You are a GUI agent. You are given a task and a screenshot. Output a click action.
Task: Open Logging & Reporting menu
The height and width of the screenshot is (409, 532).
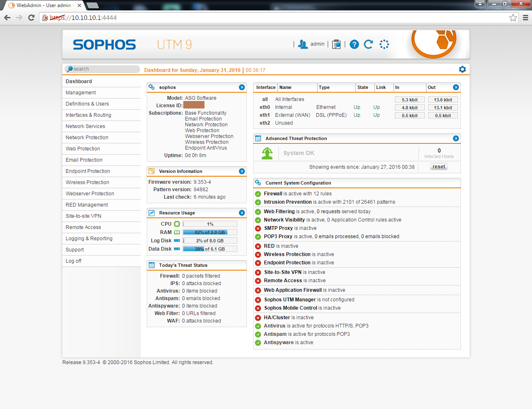click(x=101, y=239)
